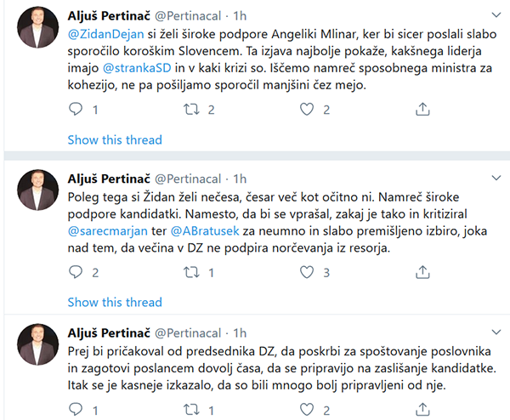This screenshot has height=420, width=510.
Task: Like the first tweet about koroškim Slovencem
Action: (x=310, y=110)
